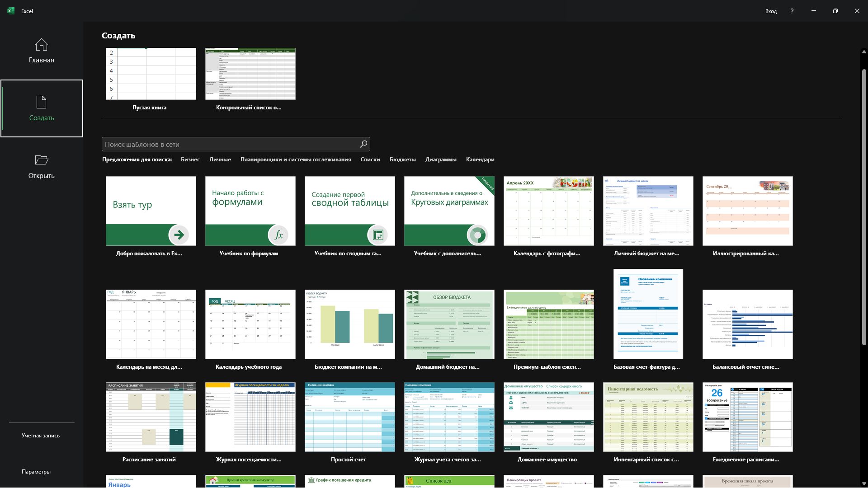Open Параметры in the sidebar
The image size is (868, 488).
coord(36,472)
